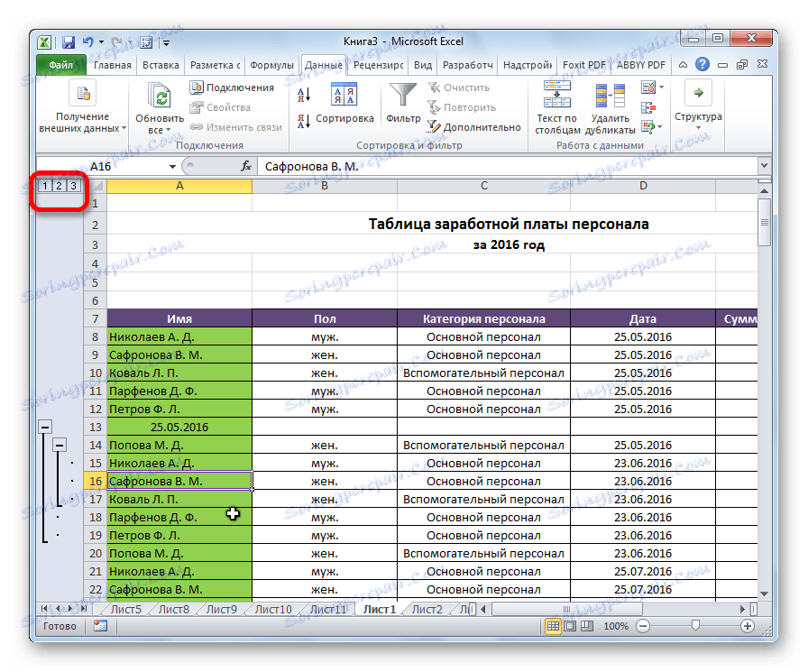Click the Подключения connections icon
This screenshot has width=808, height=672.
point(197,86)
